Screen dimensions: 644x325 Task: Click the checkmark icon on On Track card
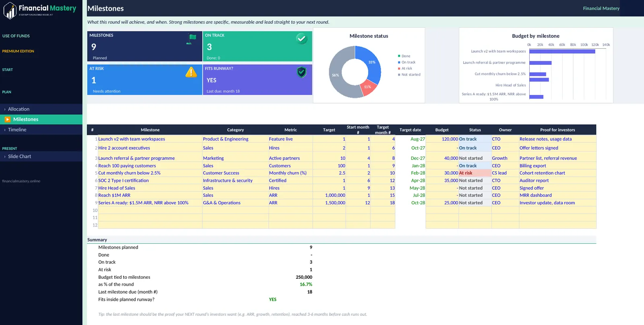301,39
